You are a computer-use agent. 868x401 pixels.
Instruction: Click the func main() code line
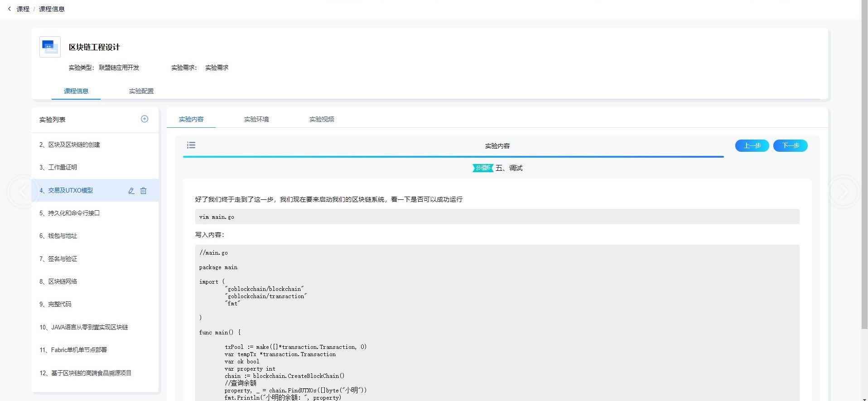click(220, 333)
